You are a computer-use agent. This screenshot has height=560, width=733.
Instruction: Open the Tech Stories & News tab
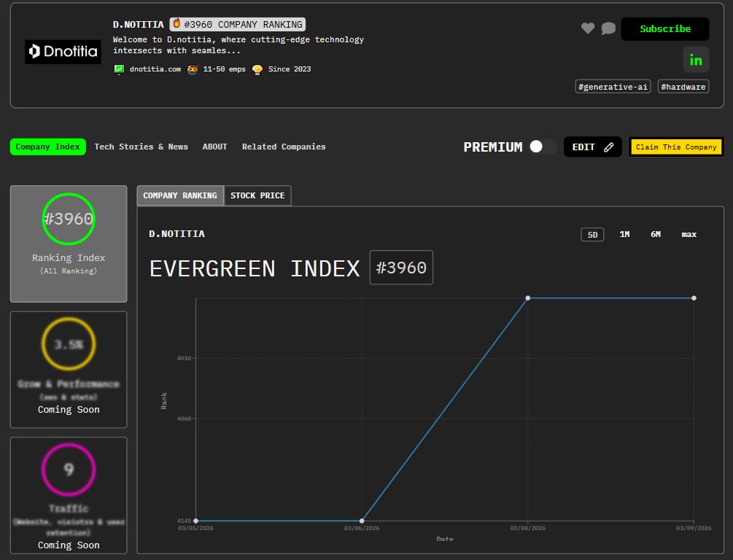pyautogui.click(x=141, y=147)
